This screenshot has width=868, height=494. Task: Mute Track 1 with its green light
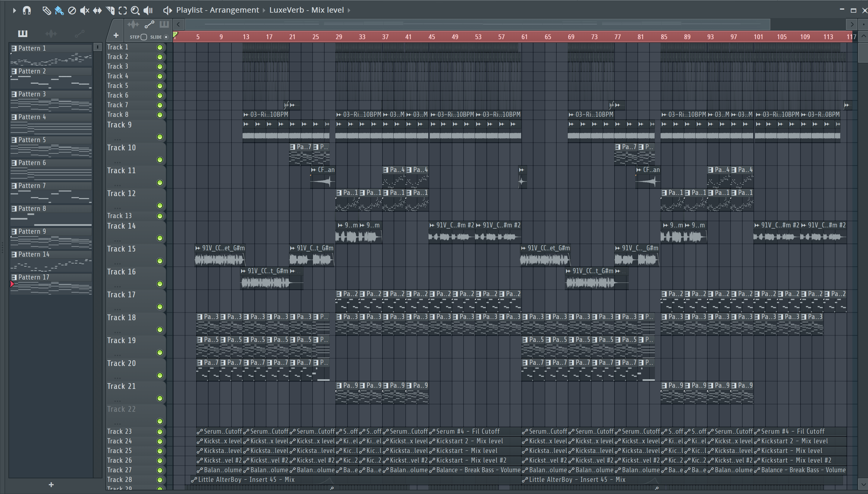[159, 48]
